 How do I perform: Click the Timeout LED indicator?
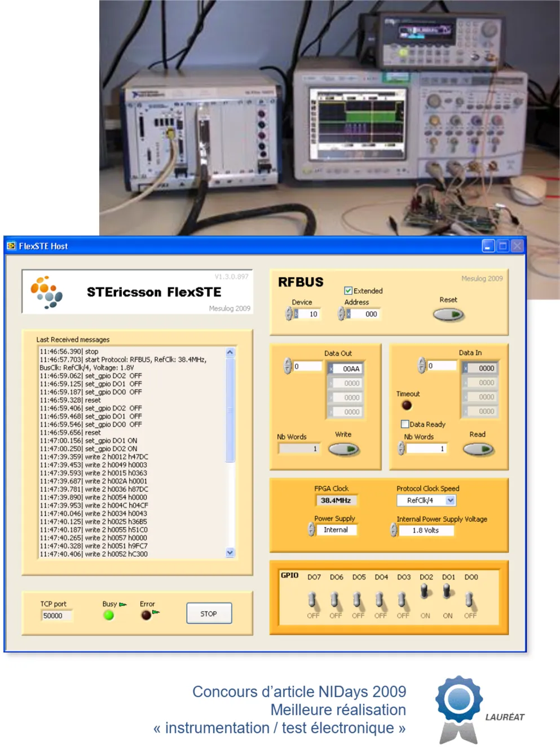(x=406, y=405)
